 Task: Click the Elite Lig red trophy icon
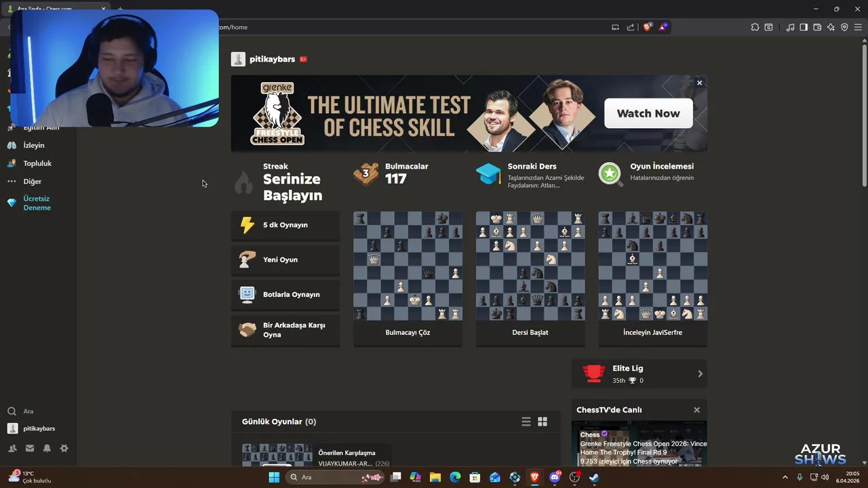pos(594,373)
